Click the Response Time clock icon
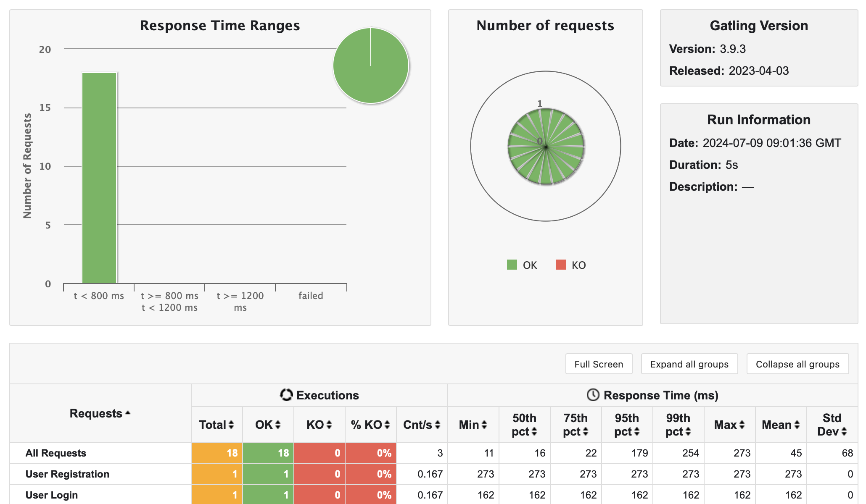Viewport: 866px width, 504px height. tap(593, 395)
